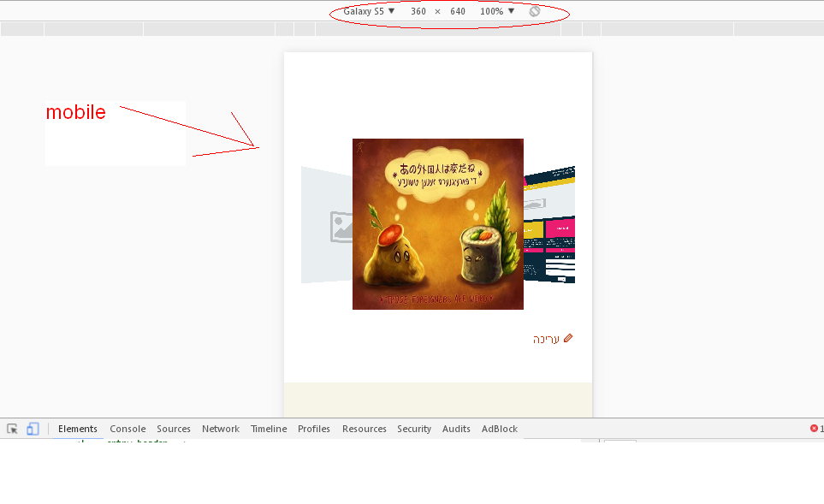Click the red error count icon

814,429
